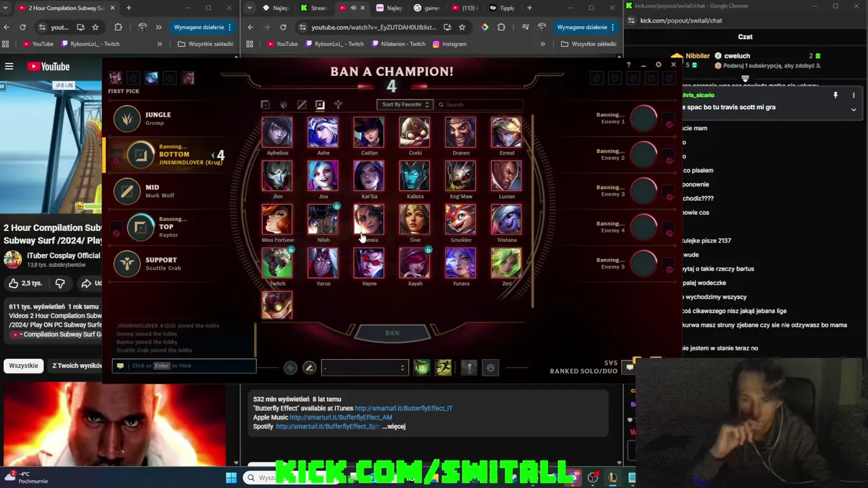The image size is (868, 488).
Task: Toggle Top lane role filter
Action: point(265,104)
